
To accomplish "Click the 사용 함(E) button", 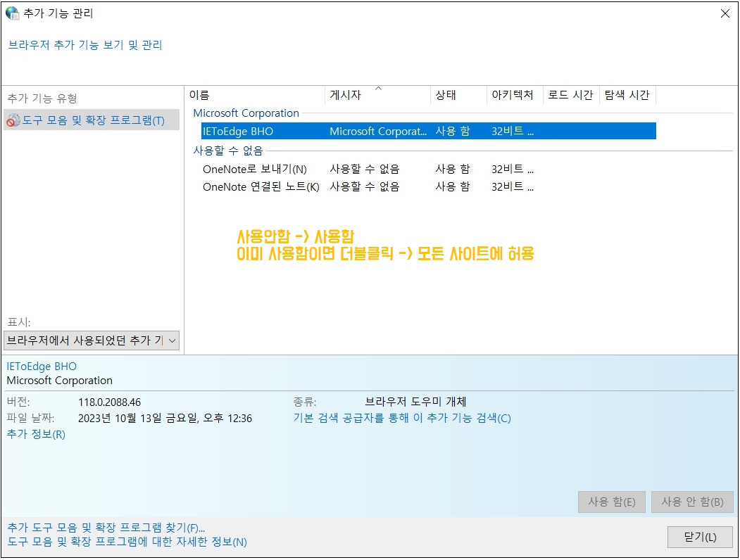I will pyautogui.click(x=611, y=502).
